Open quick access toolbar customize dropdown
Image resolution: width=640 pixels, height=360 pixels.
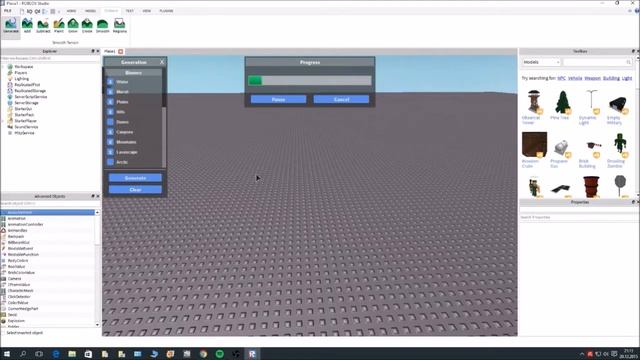click(x=59, y=11)
